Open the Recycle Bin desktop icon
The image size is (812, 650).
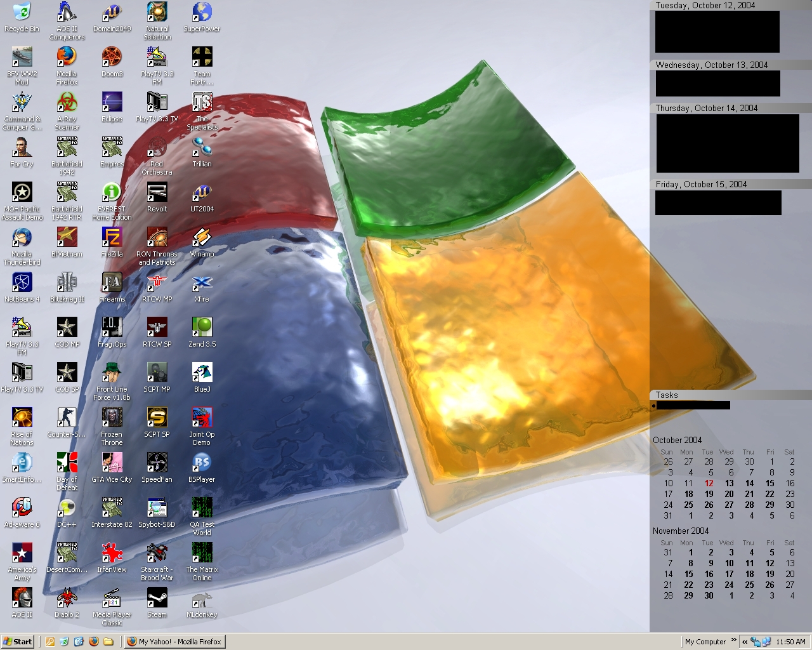[22, 17]
